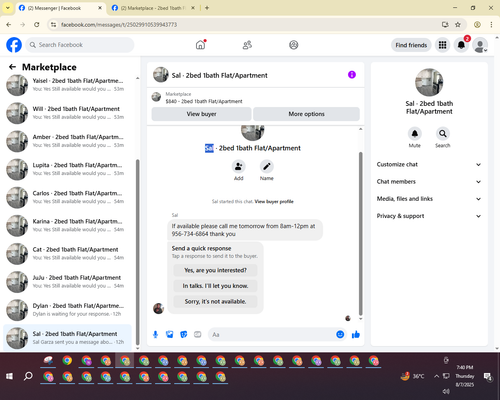
Task: Expand Media, files and links section
Action: [x=429, y=199]
